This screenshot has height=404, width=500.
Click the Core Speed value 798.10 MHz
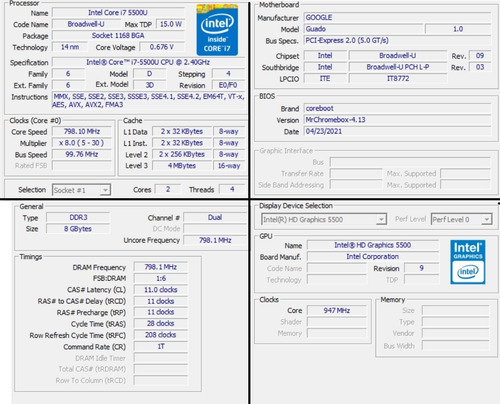[x=82, y=131]
